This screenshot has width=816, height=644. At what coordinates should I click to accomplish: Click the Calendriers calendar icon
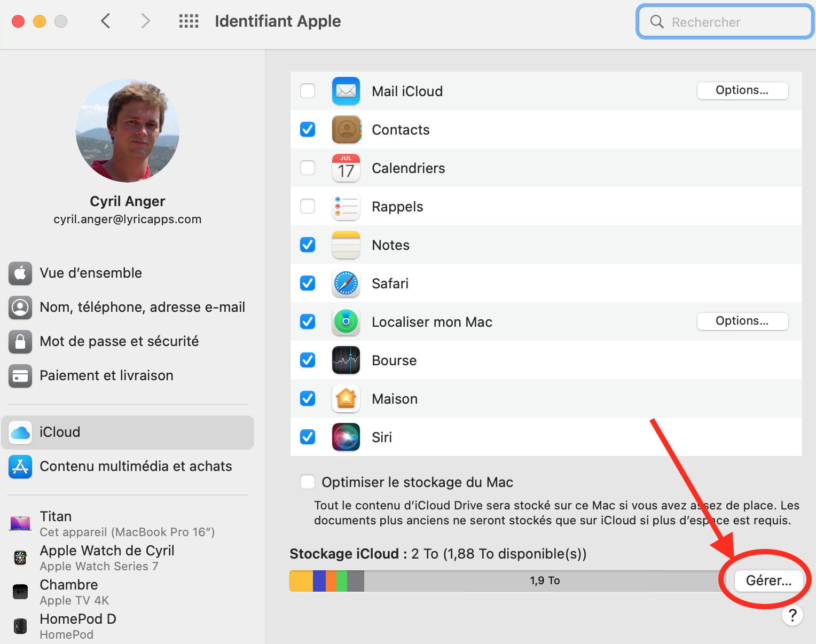pyautogui.click(x=346, y=168)
